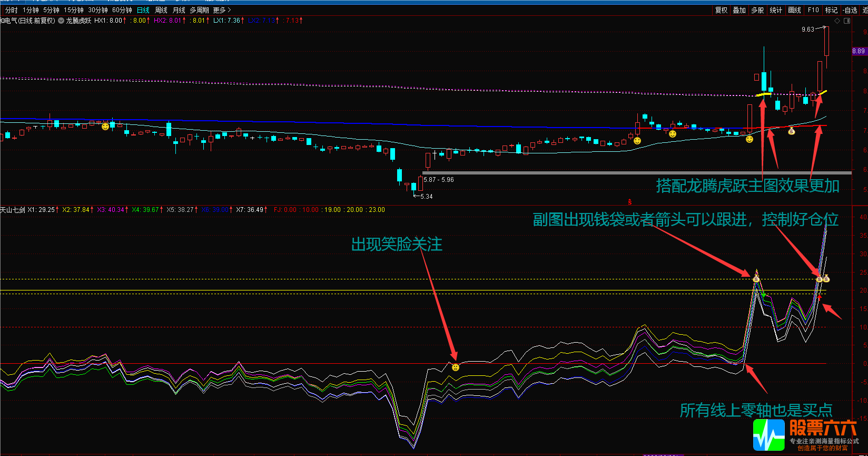The width and height of the screenshot is (868, 456).
Task: Click the 标记 mark button
Action: click(x=831, y=10)
